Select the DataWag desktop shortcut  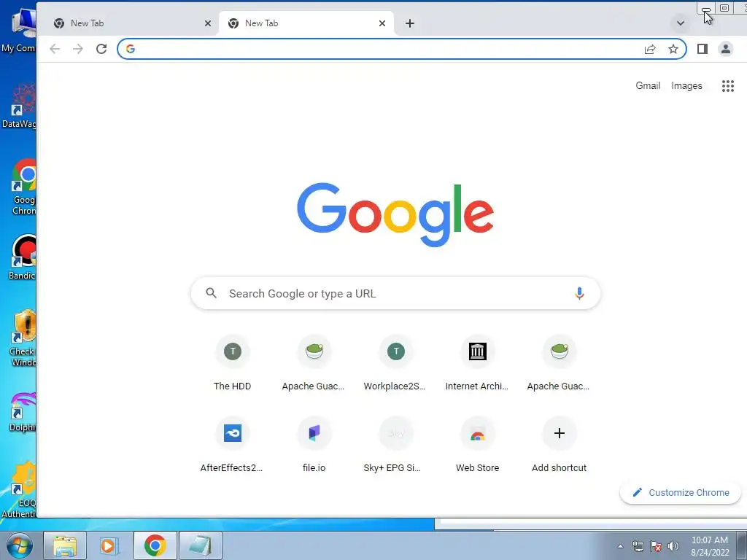[x=19, y=106]
